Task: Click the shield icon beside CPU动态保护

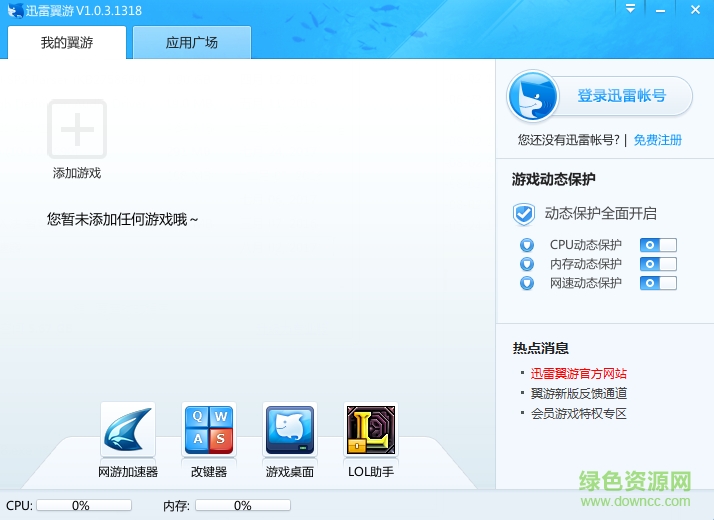Action: pos(527,245)
